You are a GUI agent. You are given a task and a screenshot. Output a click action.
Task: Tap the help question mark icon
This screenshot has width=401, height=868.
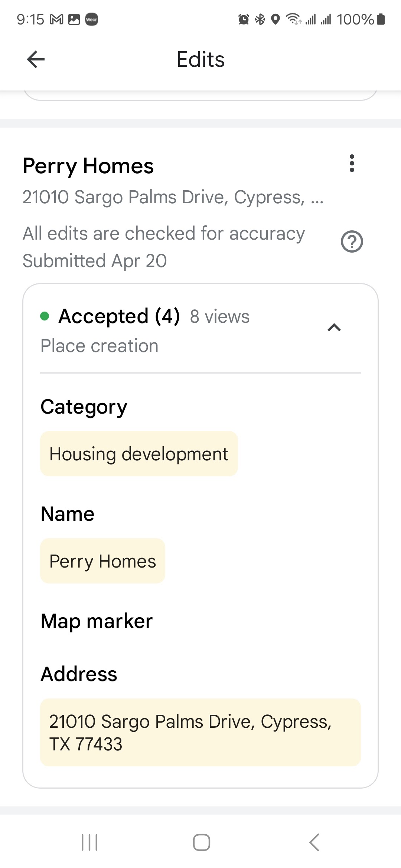click(x=352, y=241)
